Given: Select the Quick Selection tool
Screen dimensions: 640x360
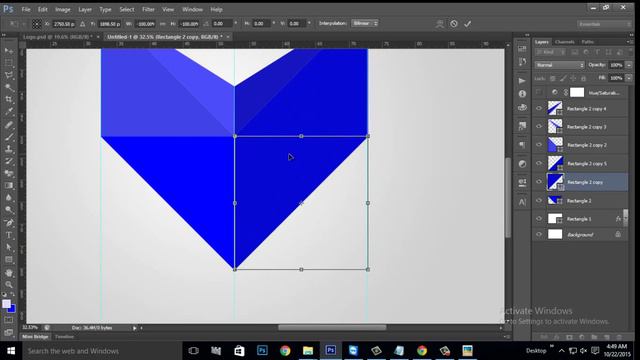Looking at the screenshot, I should click(x=9, y=87).
